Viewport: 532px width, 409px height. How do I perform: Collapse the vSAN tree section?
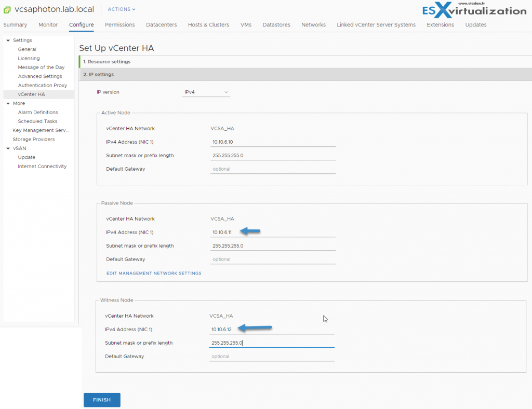pos(8,148)
